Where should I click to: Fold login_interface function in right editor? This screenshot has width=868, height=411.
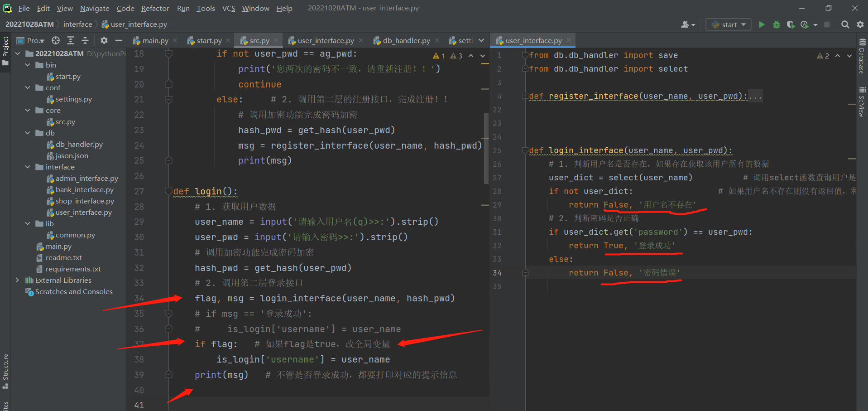click(525, 150)
